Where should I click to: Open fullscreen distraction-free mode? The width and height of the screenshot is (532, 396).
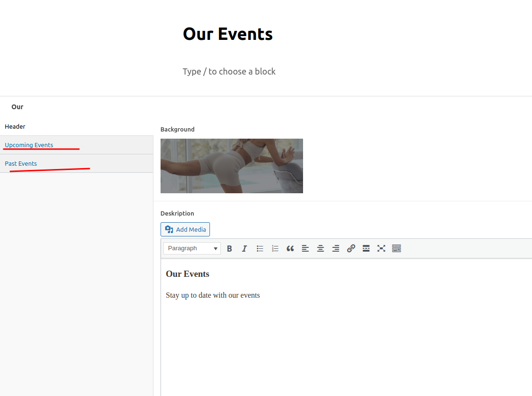coord(381,248)
